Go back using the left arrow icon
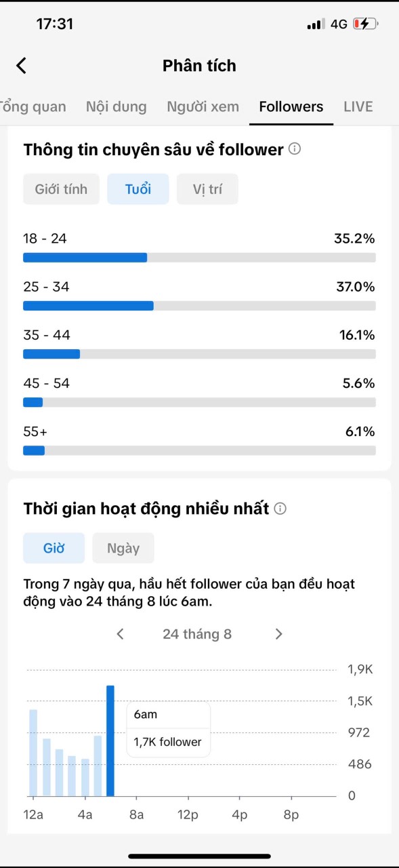Screen dimensions: 399x868 (21, 66)
